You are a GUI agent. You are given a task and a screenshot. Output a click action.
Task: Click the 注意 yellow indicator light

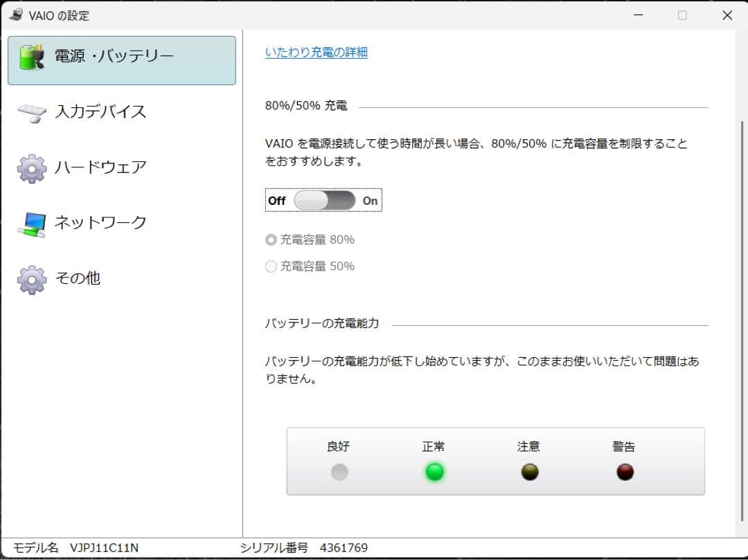pos(530,472)
